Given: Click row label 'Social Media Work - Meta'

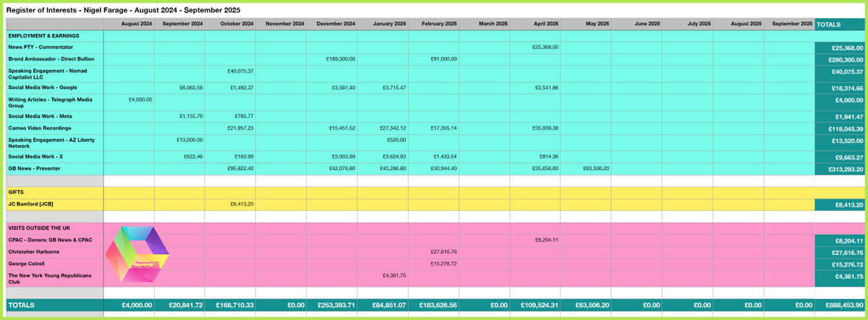Looking at the screenshot, I should 41,116.
